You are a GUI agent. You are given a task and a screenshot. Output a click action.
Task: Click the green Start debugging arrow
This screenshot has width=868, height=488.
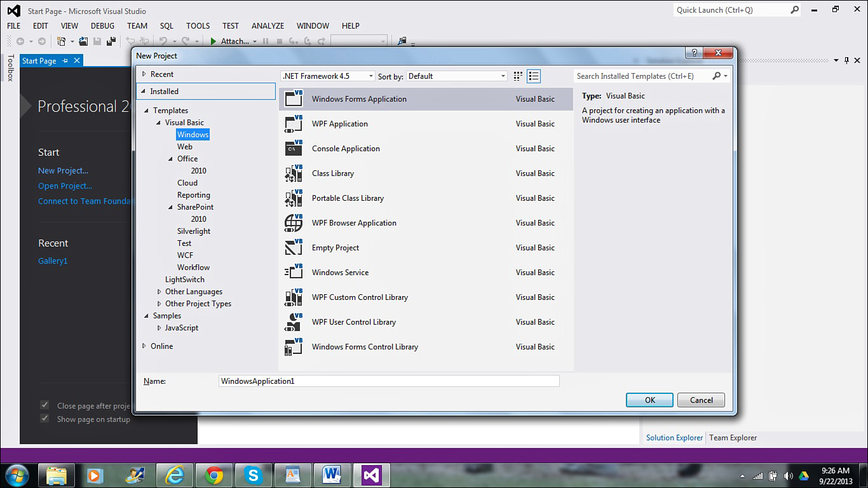214,41
